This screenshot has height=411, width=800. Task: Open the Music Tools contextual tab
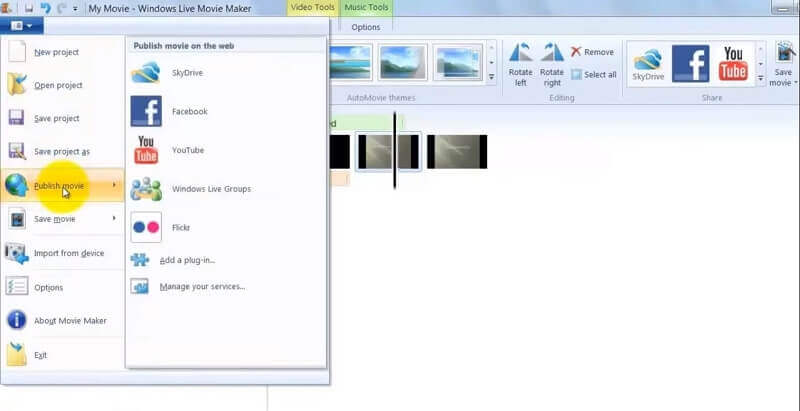(x=366, y=8)
